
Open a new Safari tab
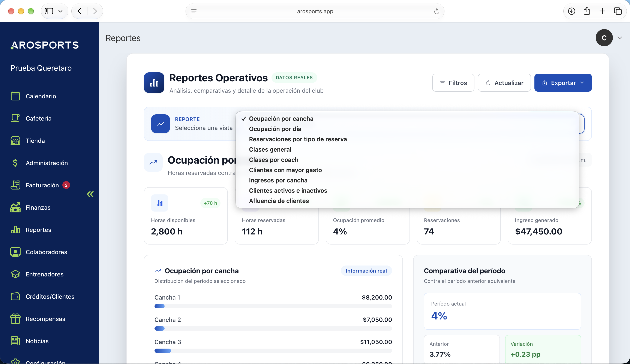click(x=602, y=11)
